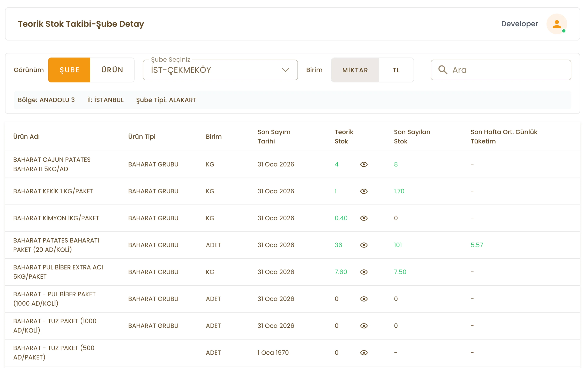Screen dimensions: 588x368
Task: Click the Developer user avatar icon
Action: tap(557, 24)
